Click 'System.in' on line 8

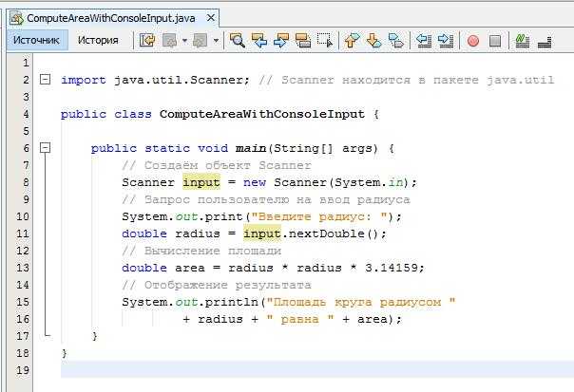[x=369, y=182]
